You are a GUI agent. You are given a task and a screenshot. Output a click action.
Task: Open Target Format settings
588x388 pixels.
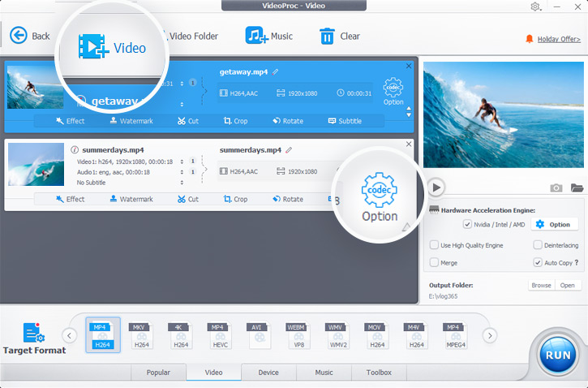[34, 338]
